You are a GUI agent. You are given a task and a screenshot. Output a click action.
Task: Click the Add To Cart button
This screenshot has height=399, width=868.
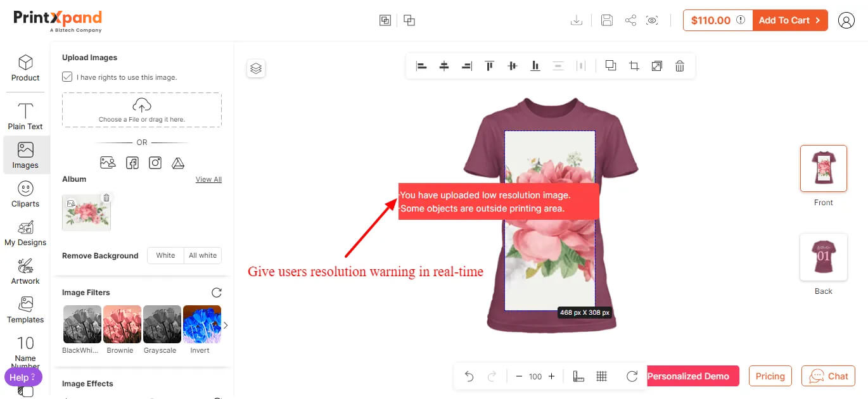[789, 20]
